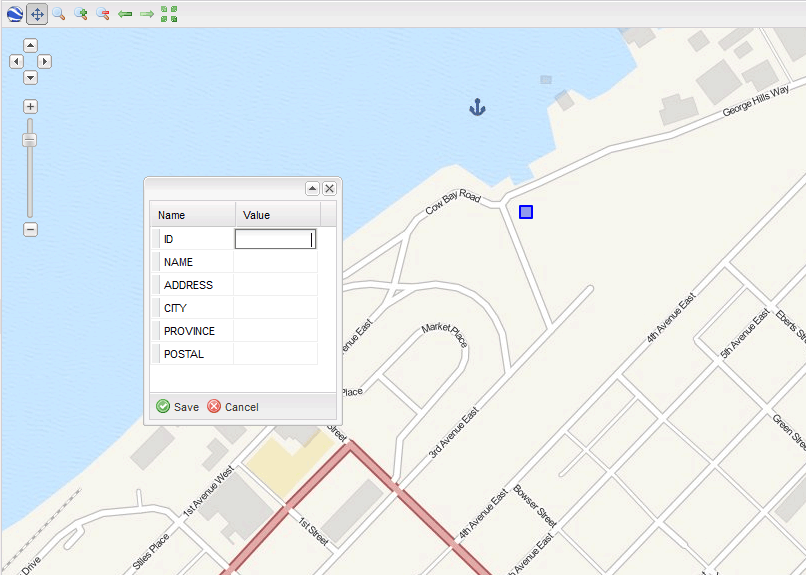Pan the map up with arrow
Viewport: 806px width, 575px height.
pyautogui.click(x=30, y=45)
